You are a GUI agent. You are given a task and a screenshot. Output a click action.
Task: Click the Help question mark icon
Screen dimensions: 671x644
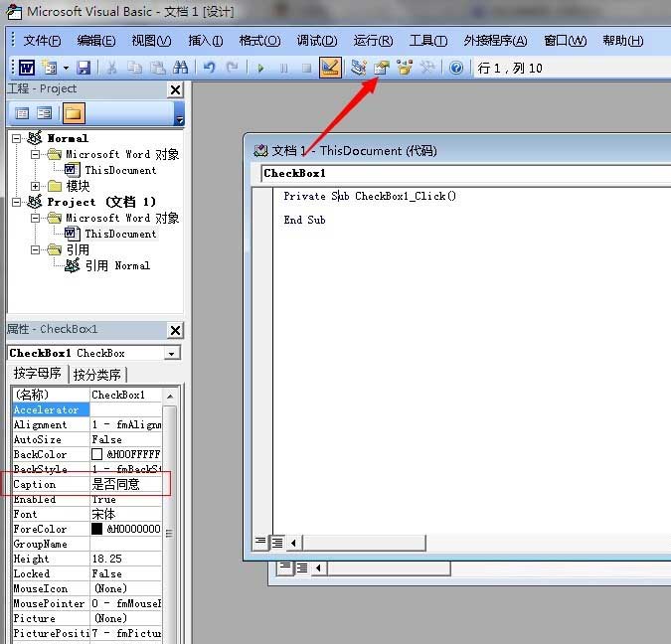tap(456, 68)
